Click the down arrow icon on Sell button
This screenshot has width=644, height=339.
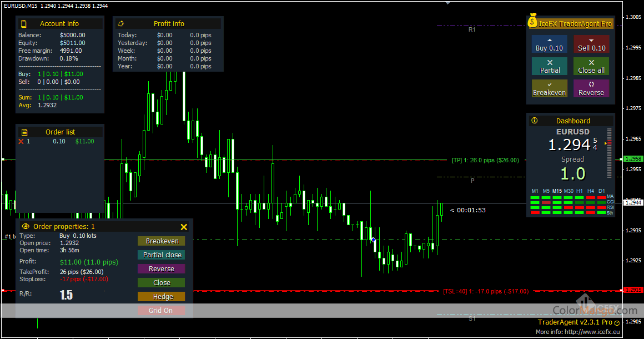[x=591, y=40]
